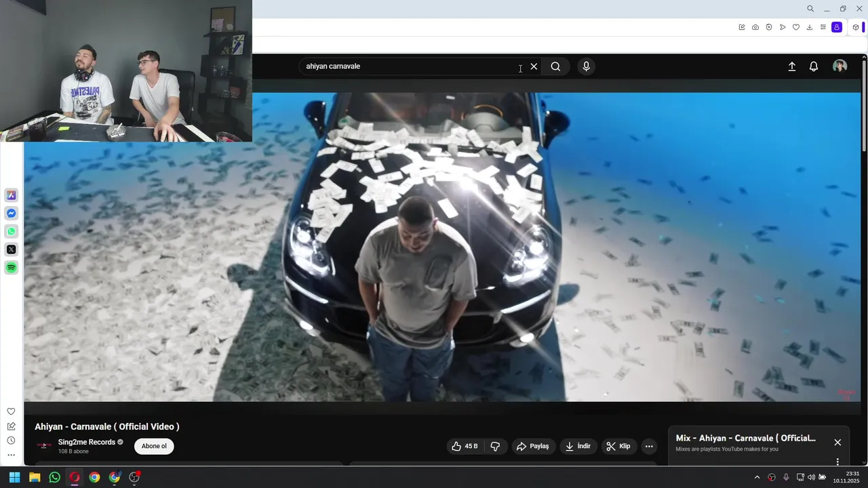Run search with YouTube magnifier button
The image size is (868, 488).
point(555,66)
